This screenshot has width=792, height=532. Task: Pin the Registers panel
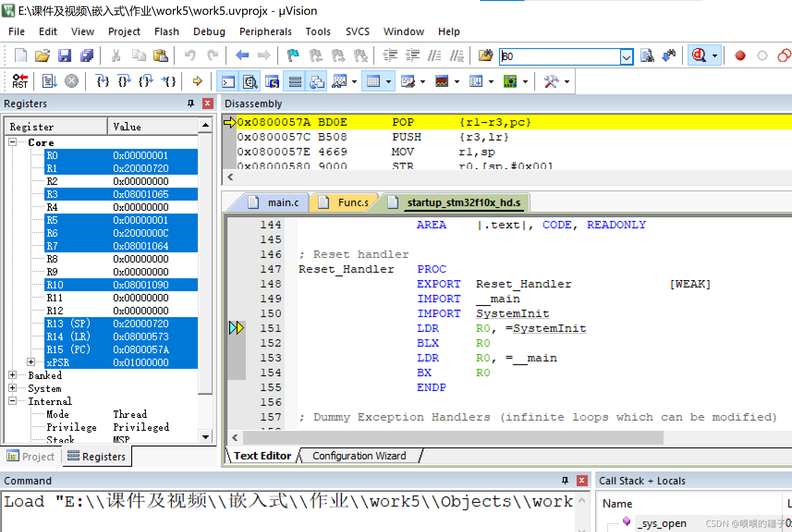pos(190,104)
